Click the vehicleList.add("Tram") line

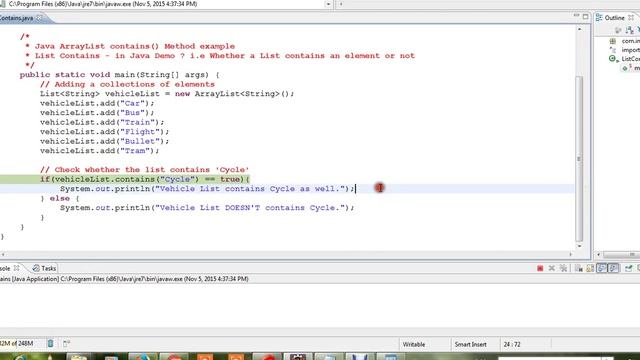100,151
